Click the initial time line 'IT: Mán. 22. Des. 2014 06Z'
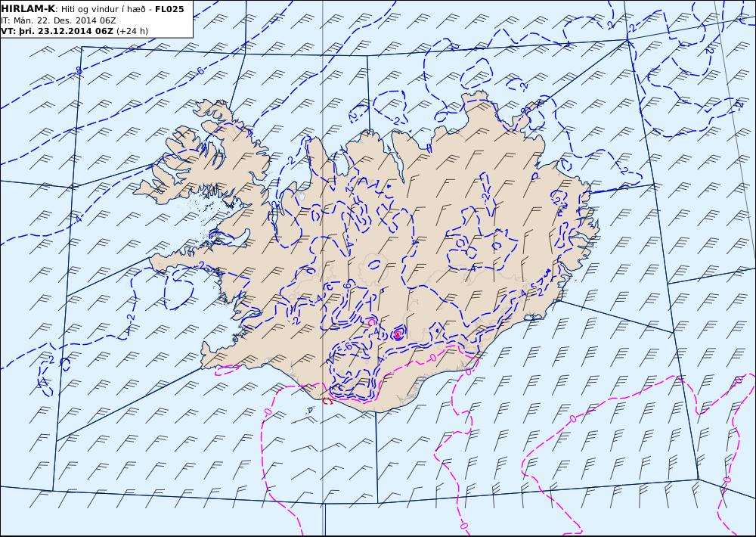This screenshot has width=756, height=537. pos(58,20)
